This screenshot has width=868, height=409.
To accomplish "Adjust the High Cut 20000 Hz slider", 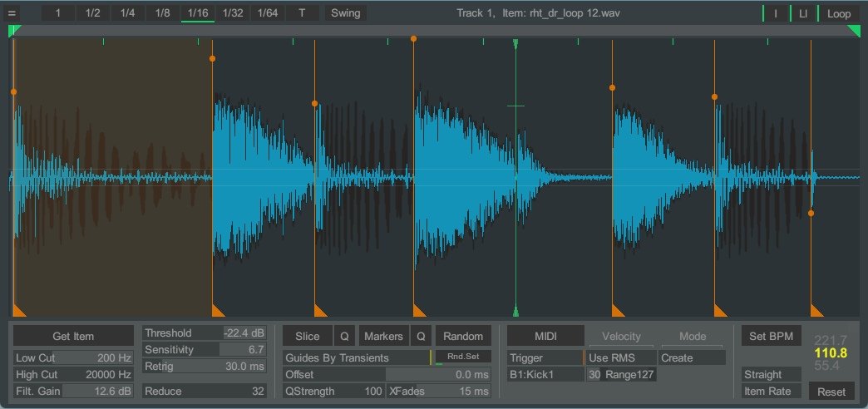I will 73,375.
